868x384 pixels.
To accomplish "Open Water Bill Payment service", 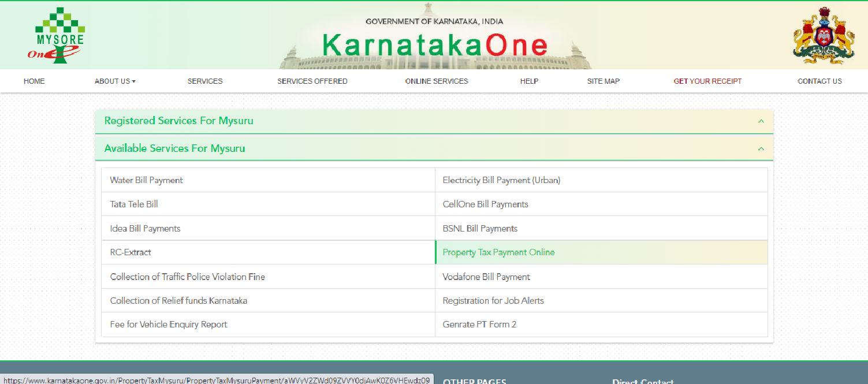I will point(146,180).
